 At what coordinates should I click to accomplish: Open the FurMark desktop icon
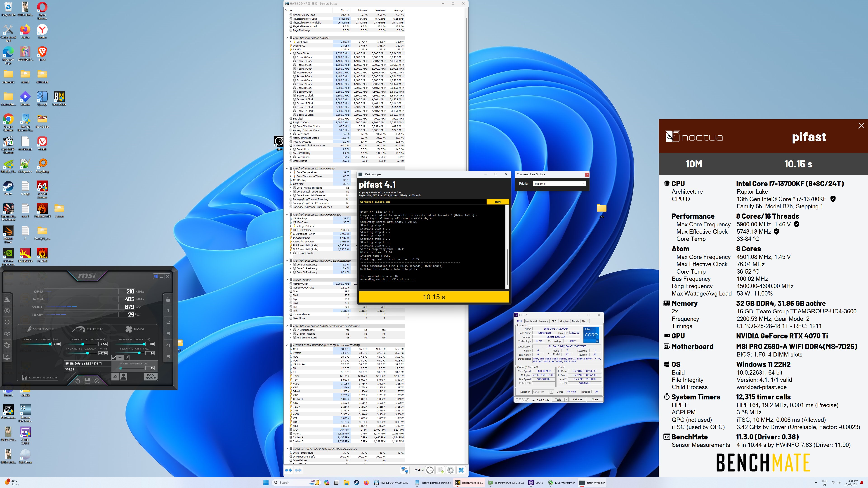(42, 255)
